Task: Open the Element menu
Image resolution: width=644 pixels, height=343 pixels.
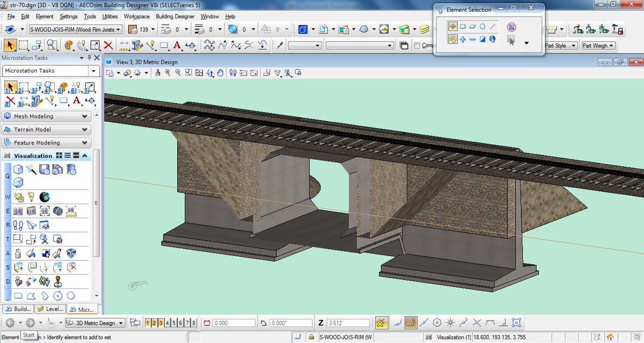Action: 45,17
